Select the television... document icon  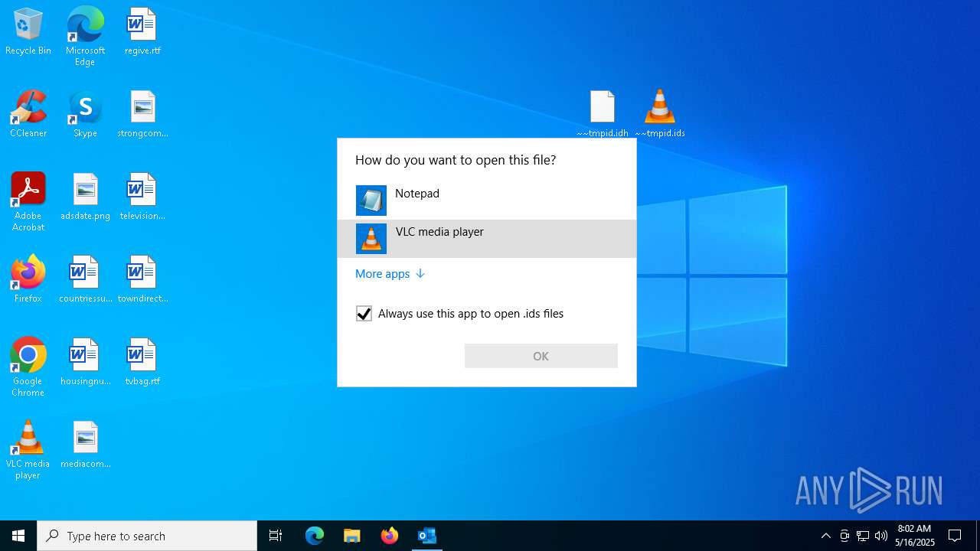[142, 197]
